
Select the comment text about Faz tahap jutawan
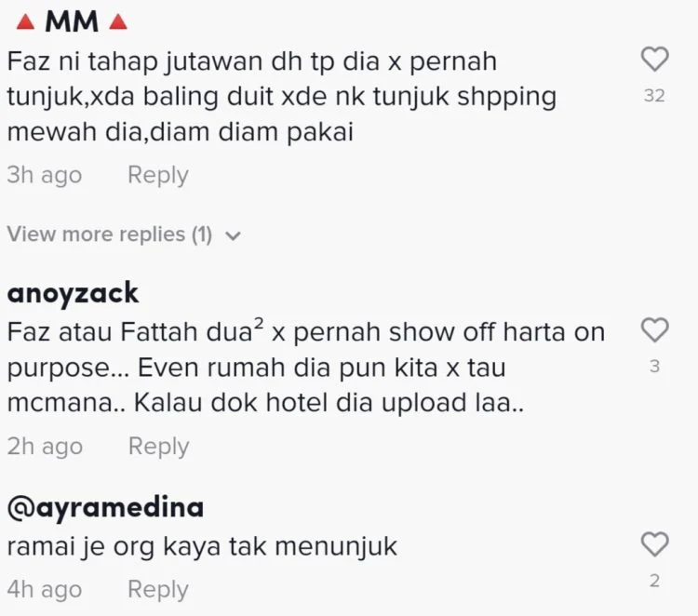pos(282,97)
